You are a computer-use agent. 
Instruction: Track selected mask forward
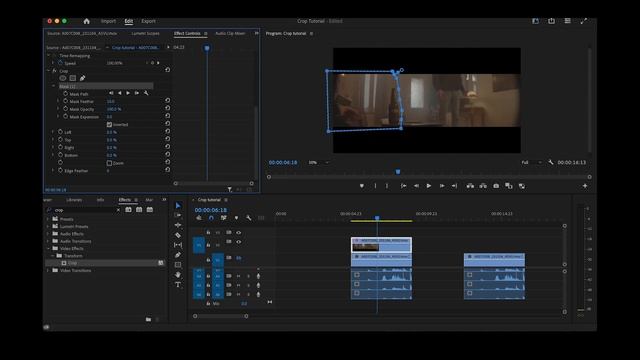128,93
